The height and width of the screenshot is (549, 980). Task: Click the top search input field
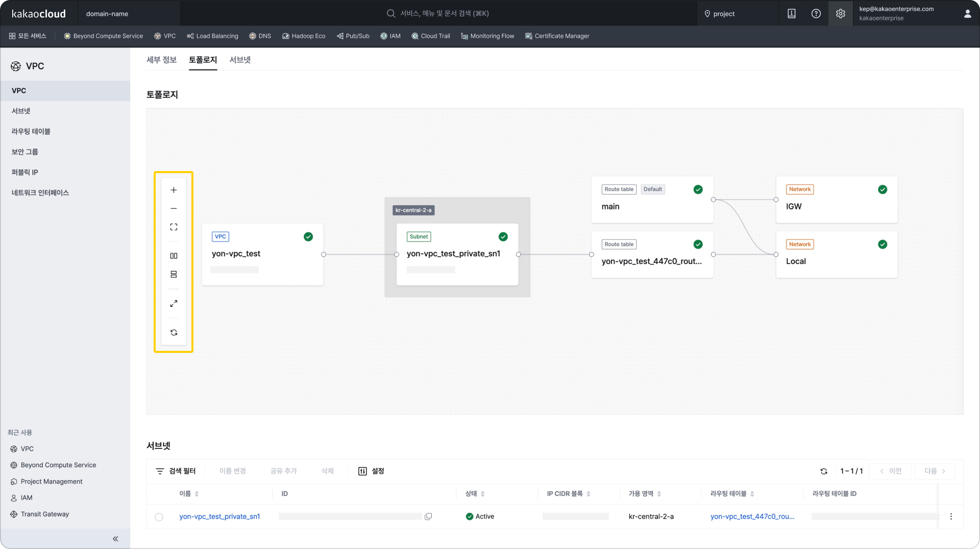tap(444, 13)
